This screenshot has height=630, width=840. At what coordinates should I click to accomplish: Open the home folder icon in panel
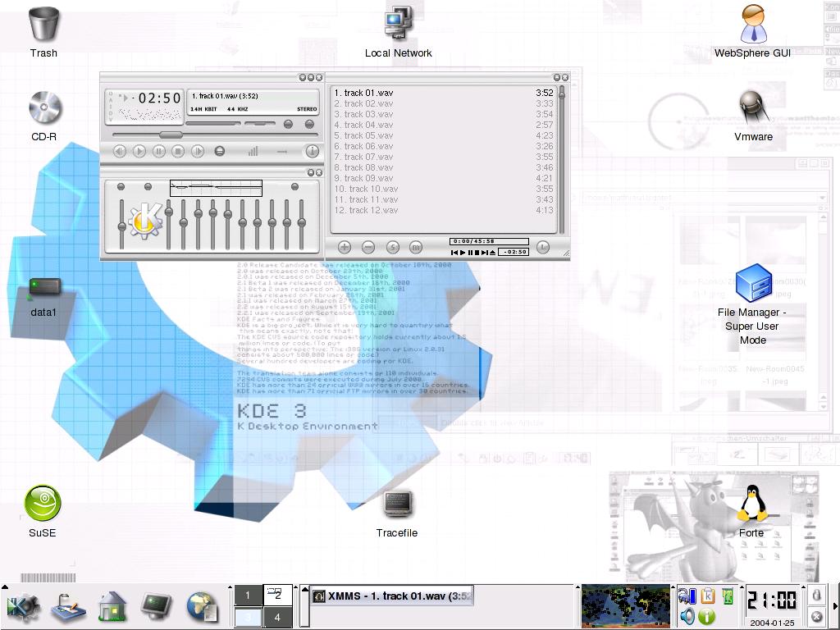pos(112,607)
